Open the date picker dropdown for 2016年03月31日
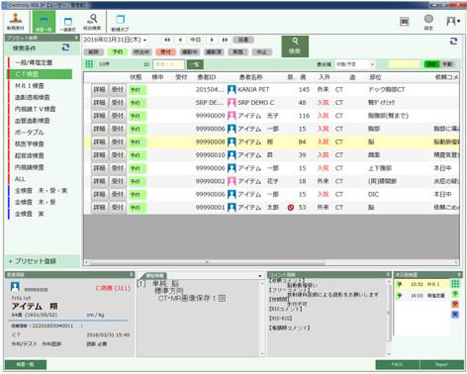 click(145, 40)
